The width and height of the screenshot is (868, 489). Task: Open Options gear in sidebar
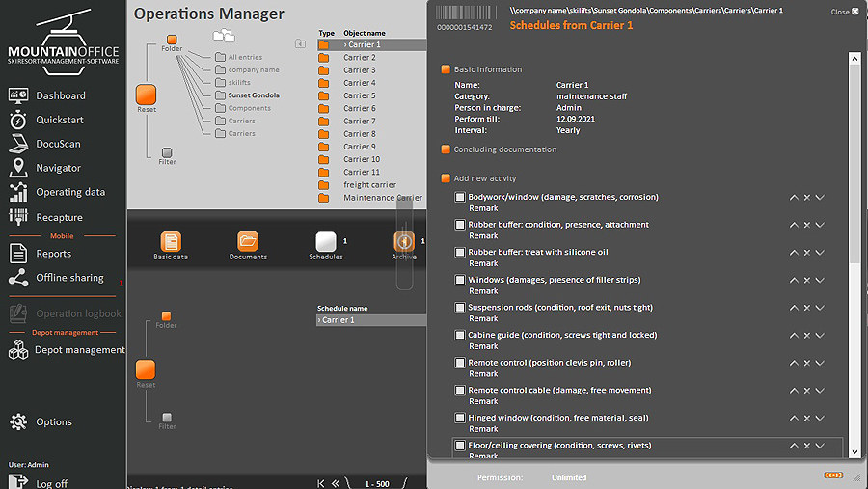coord(18,421)
